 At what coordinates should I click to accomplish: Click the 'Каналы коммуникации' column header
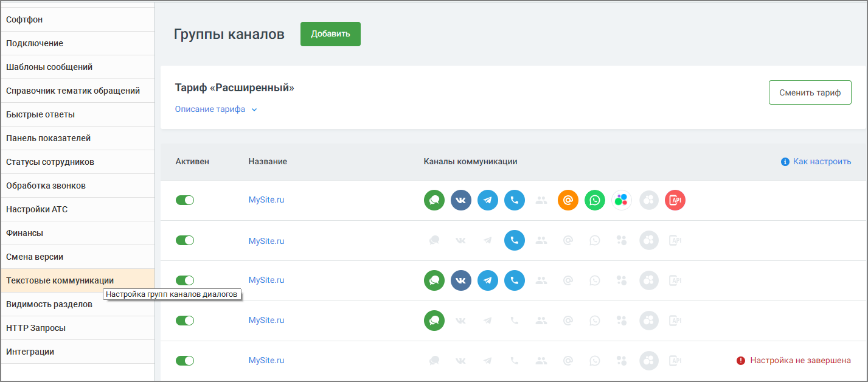coord(470,162)
